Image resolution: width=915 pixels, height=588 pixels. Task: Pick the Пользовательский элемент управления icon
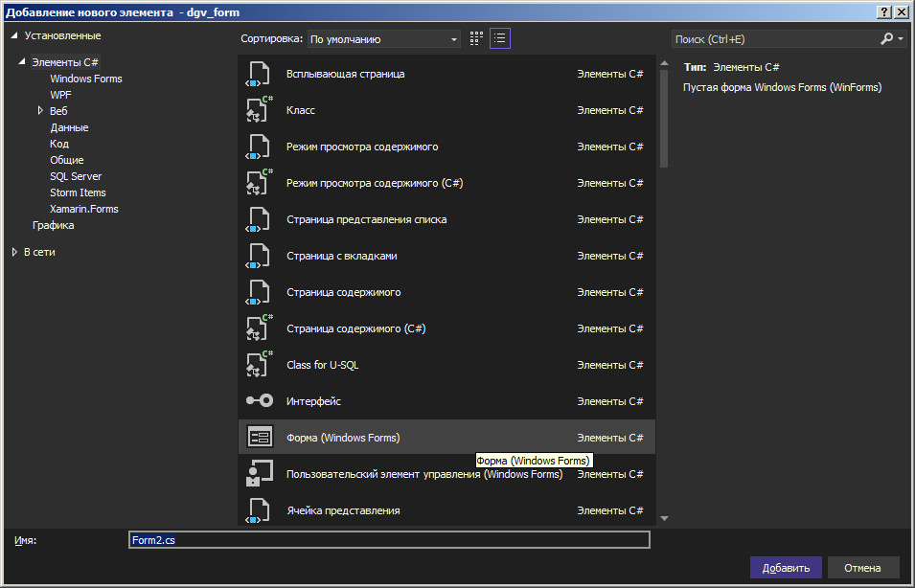point(259,473)
